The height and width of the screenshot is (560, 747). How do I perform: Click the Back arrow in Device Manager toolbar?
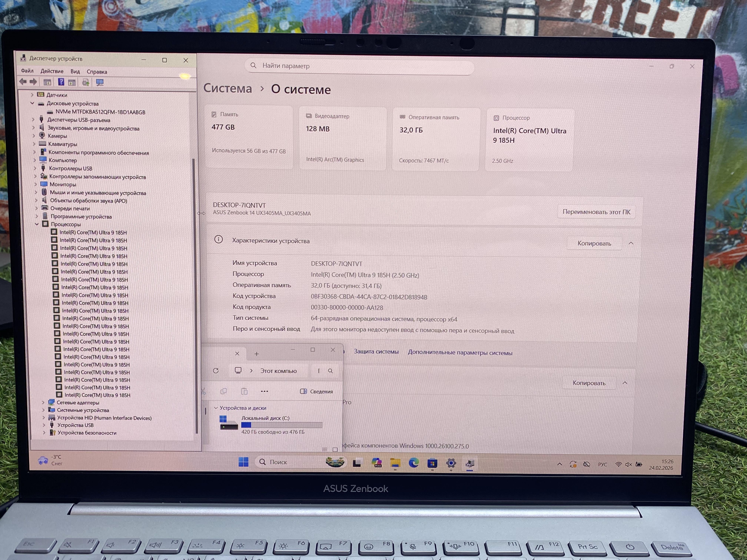point(23,82)
